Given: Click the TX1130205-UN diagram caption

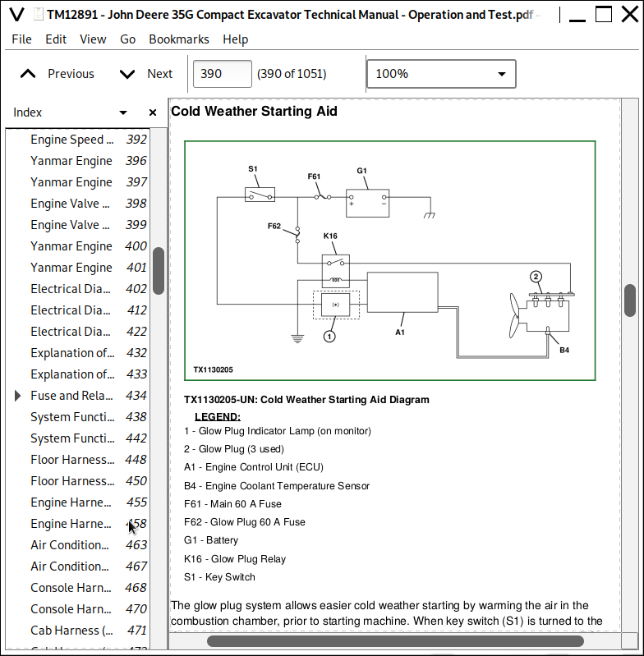Looking at the screenshot, I should coord(306,400).
